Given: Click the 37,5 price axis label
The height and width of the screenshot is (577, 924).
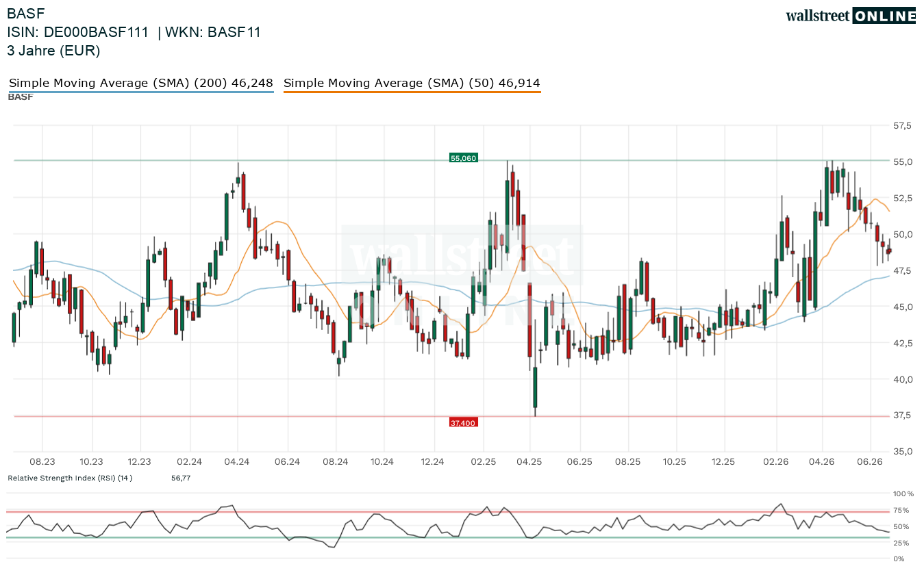Looking at the screenshot, I should (x=902, y=415).
